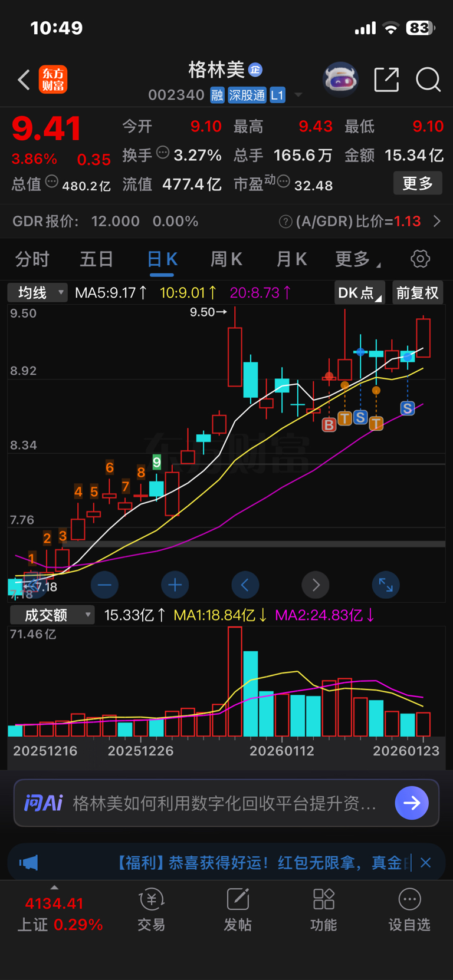Tap the MA2:24.83亿 volume readout
Image resolution: width=453 pixels, height=980 pixels.
(324, 615)
